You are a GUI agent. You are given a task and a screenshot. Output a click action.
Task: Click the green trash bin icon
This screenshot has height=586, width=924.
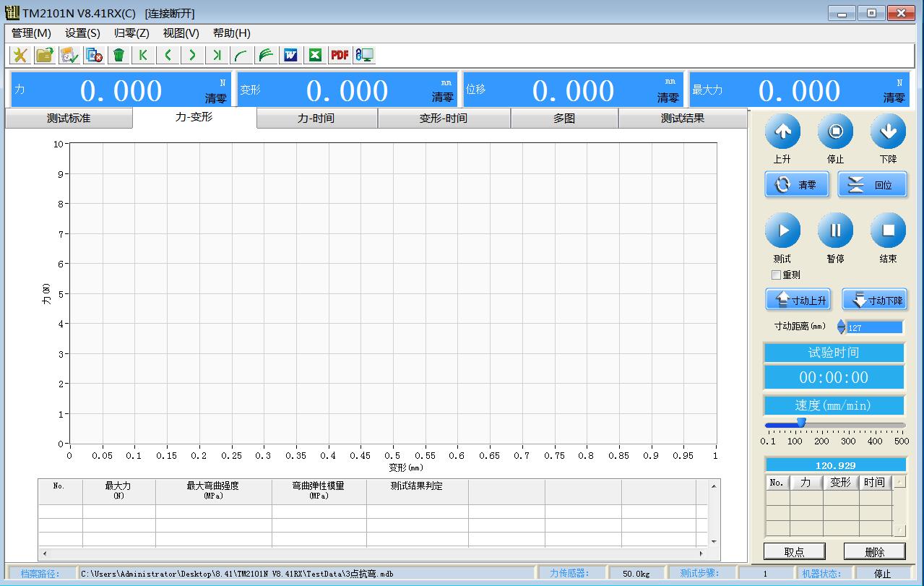pyautogui.click(x=118, y=55)
